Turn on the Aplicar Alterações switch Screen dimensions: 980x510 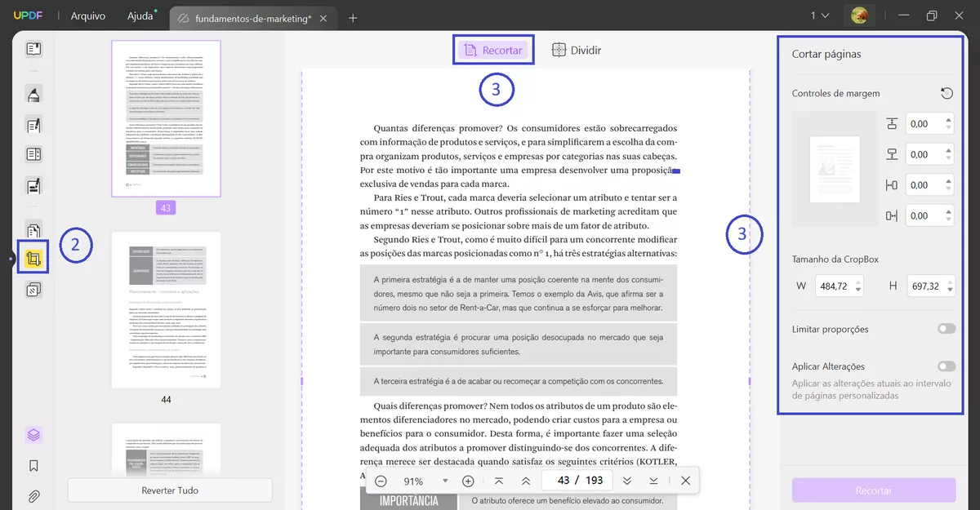946,366
